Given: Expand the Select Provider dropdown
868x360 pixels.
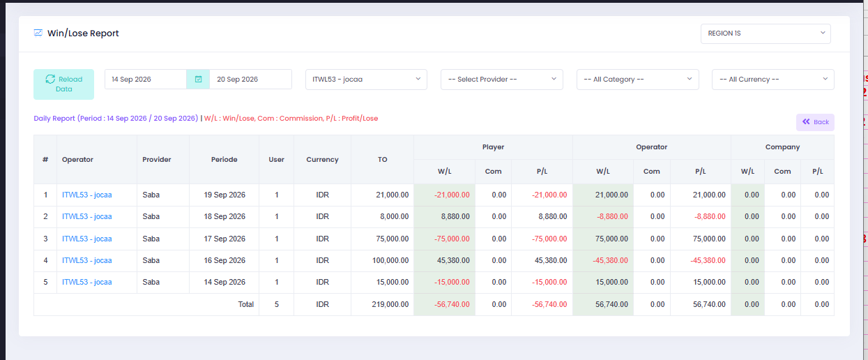Looking at the screenshot, I should tap(502, 80).
